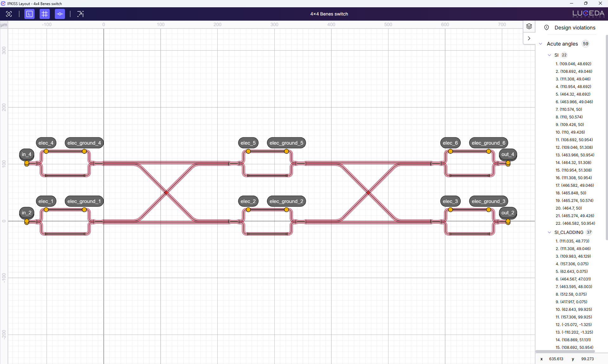Click the export arrow icon in toolbar
608x364 pixels.
[80, 14]
